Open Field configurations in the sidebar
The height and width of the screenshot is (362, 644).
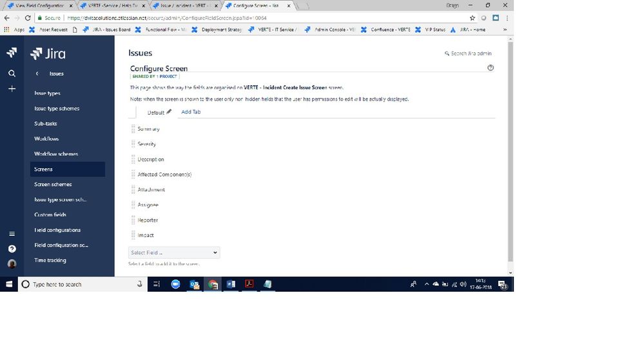point(57,230)
